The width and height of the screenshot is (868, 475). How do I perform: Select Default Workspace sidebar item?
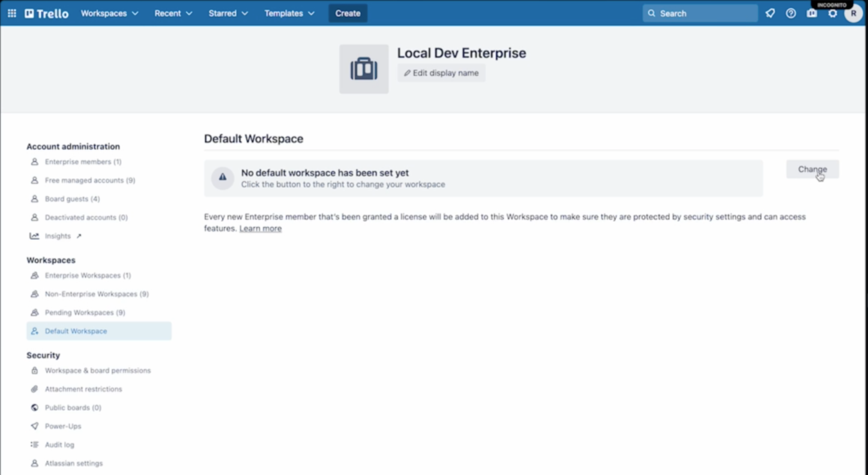pos(99,331)
